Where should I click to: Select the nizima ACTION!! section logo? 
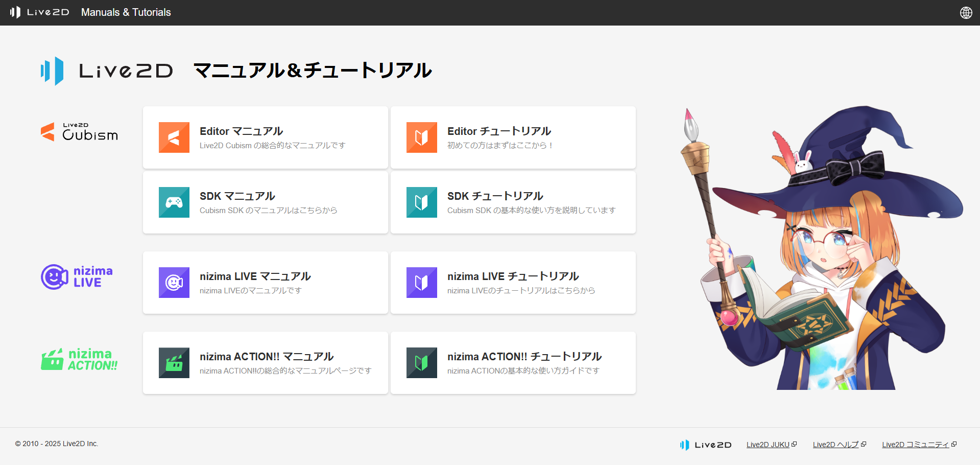(x=79, y=359)
